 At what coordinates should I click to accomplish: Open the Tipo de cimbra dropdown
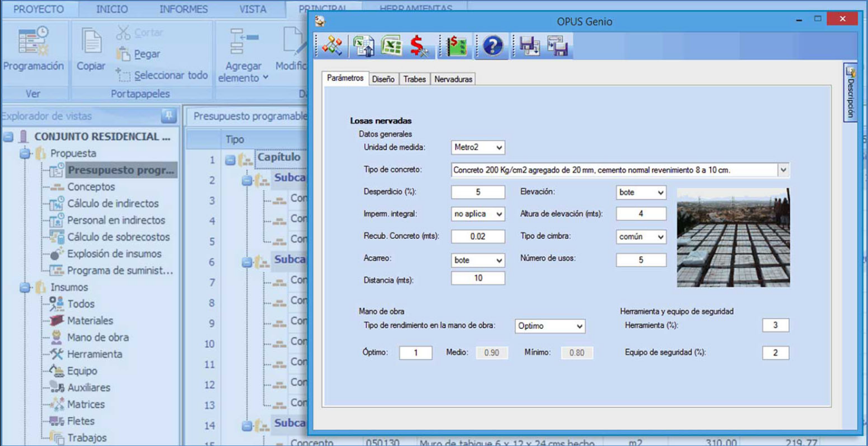pos(641,237)
